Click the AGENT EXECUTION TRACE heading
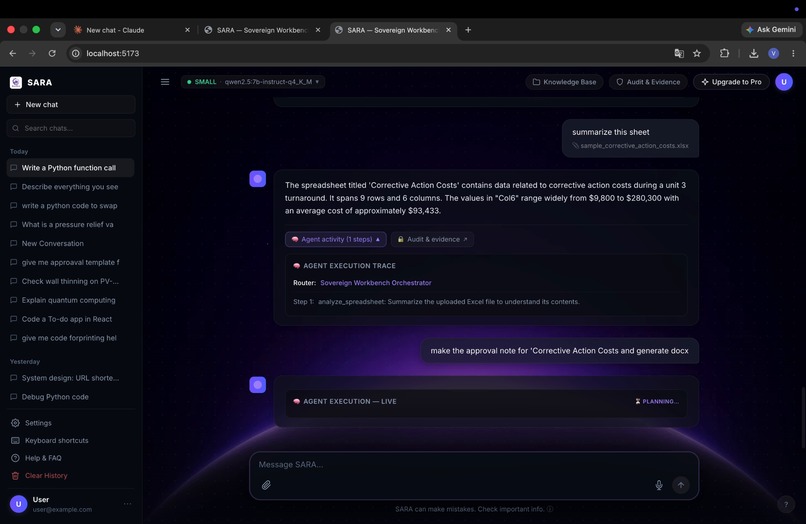The height and width of the screenshot is (524, 806). tap(349, 266)
